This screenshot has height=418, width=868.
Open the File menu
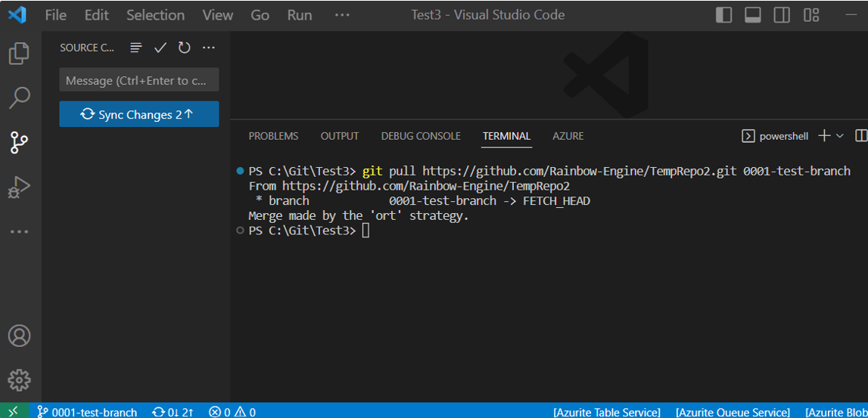(55, 15)
